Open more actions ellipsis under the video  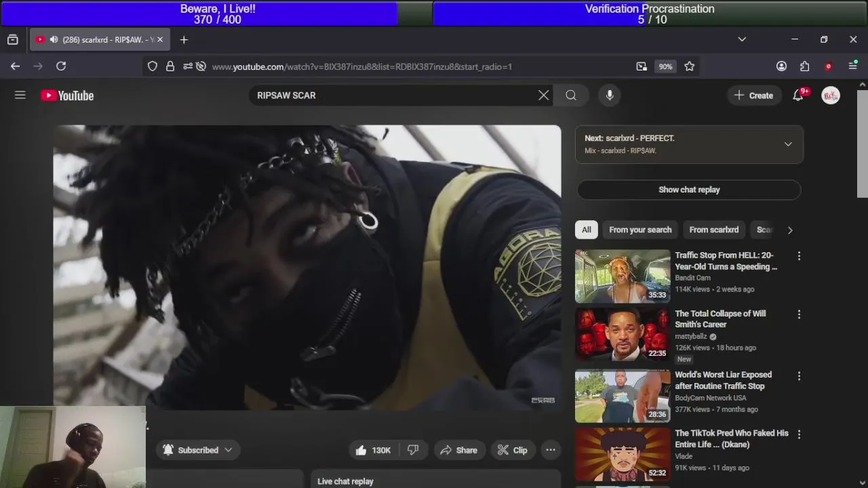coord(551,450)
